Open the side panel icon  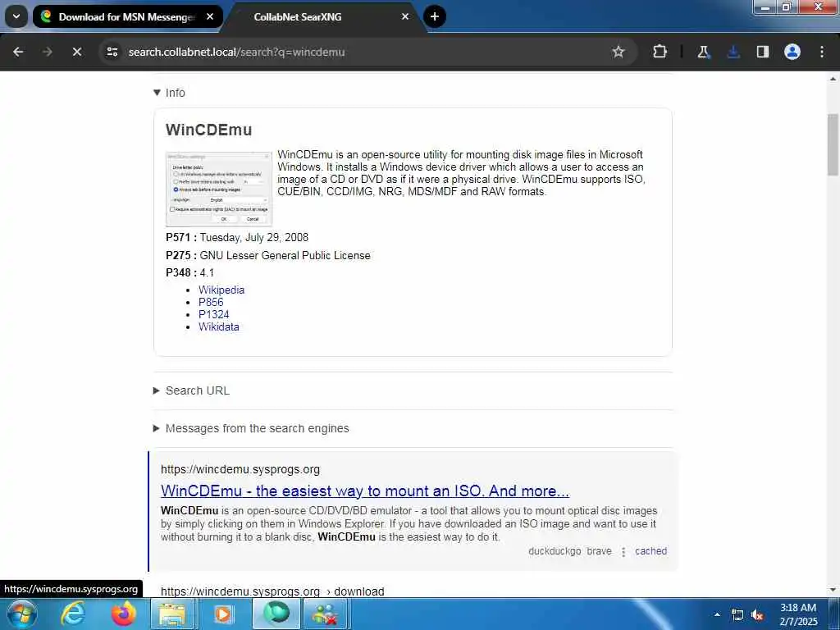click(763, 52)
